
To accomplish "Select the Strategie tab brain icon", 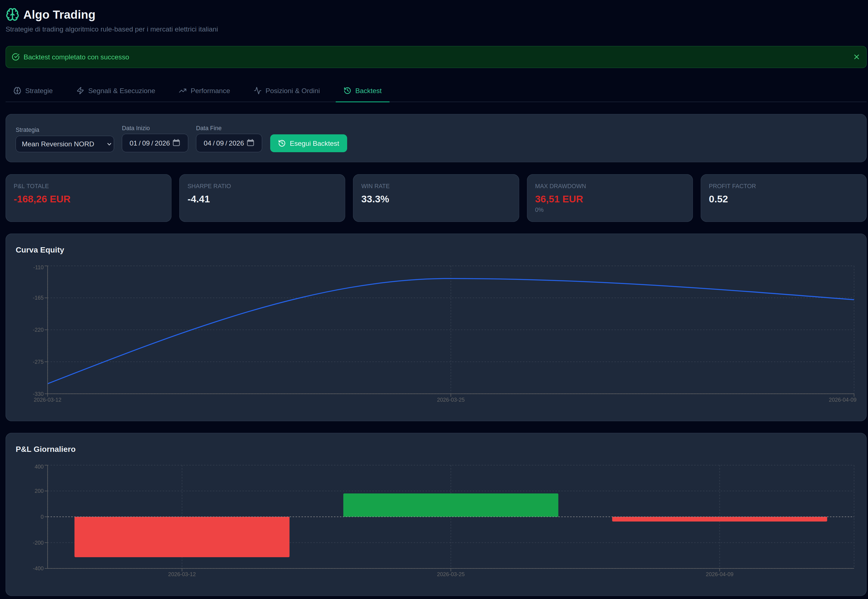I will (x=17, y=91).
